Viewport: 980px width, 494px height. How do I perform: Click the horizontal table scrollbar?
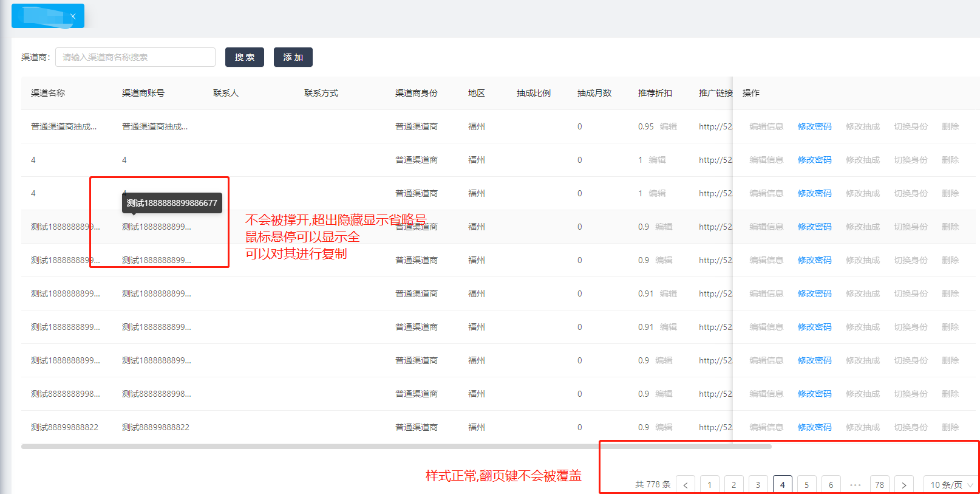pos(396,447)
